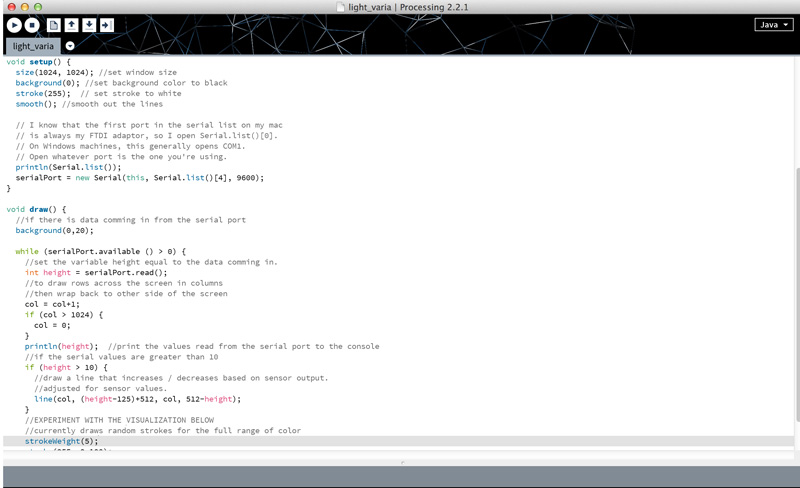This screenshot has height=488, width=800.
Task: Click the green zoom window button
Action: pyautogui.click(x=38, y=7)
